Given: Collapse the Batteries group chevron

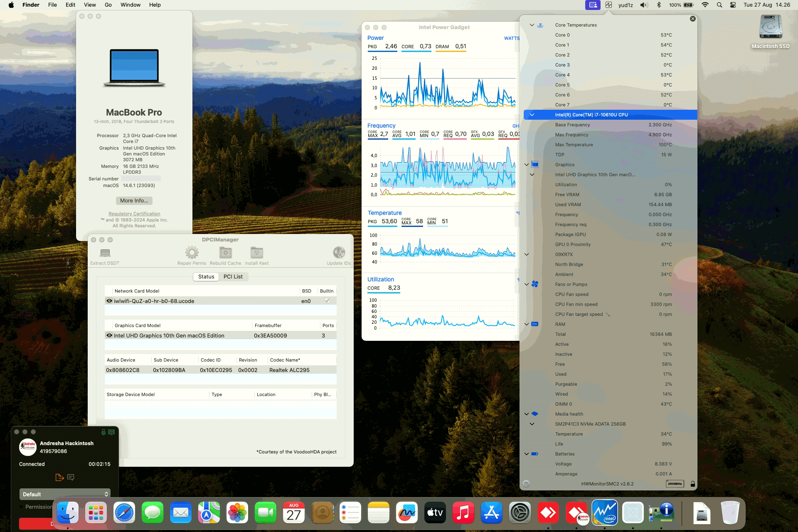Looking at the screenshot, I should pos(527,454).
